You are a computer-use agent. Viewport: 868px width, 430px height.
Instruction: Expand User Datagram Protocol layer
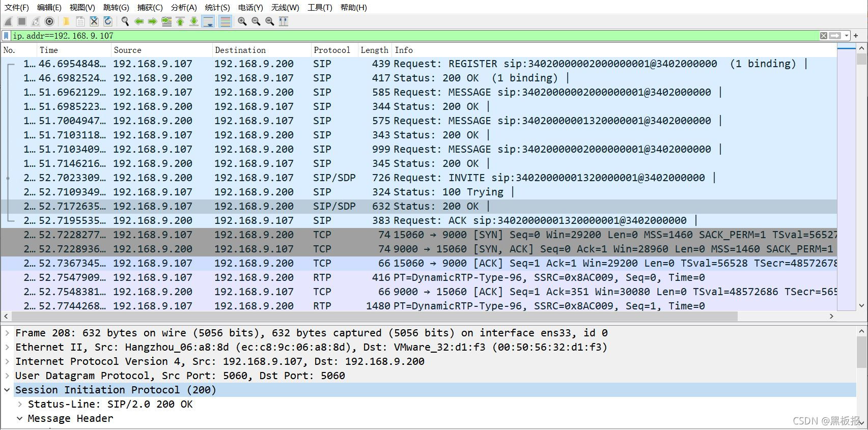(7, 376)
